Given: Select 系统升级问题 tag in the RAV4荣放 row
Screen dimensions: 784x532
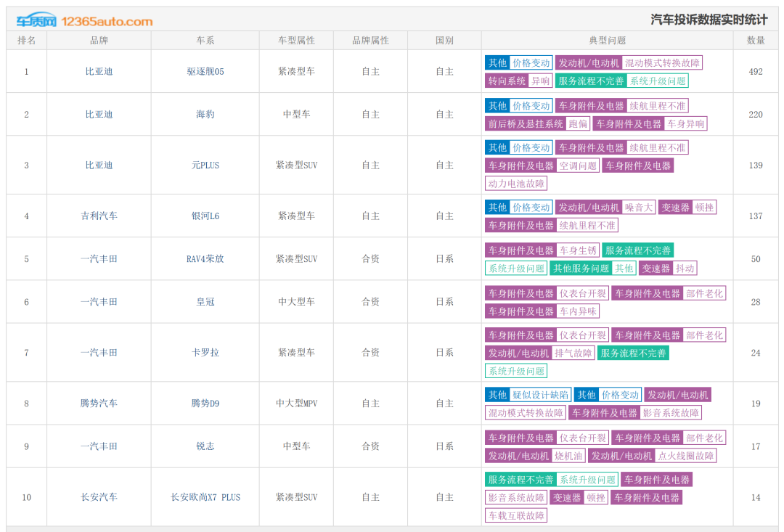Looking at the screenshot, I should (x=516, y=269).
